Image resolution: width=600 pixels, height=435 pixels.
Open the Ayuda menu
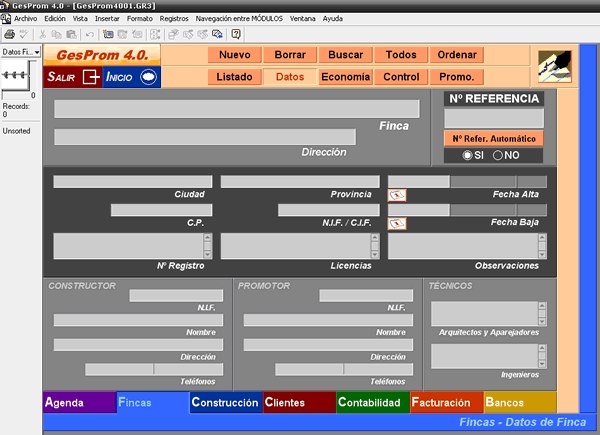[333, 19]
